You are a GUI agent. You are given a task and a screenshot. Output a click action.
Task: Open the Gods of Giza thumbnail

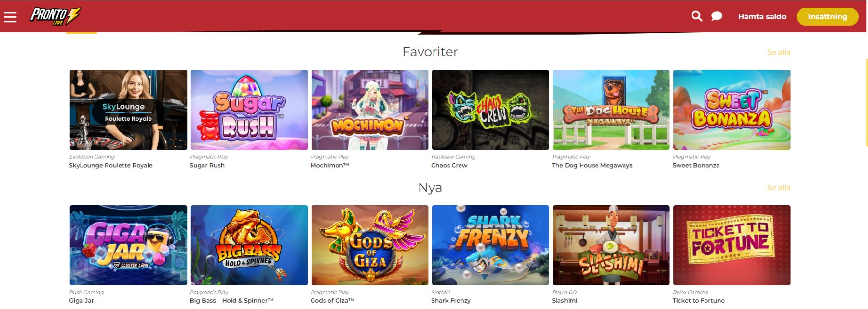369,245
